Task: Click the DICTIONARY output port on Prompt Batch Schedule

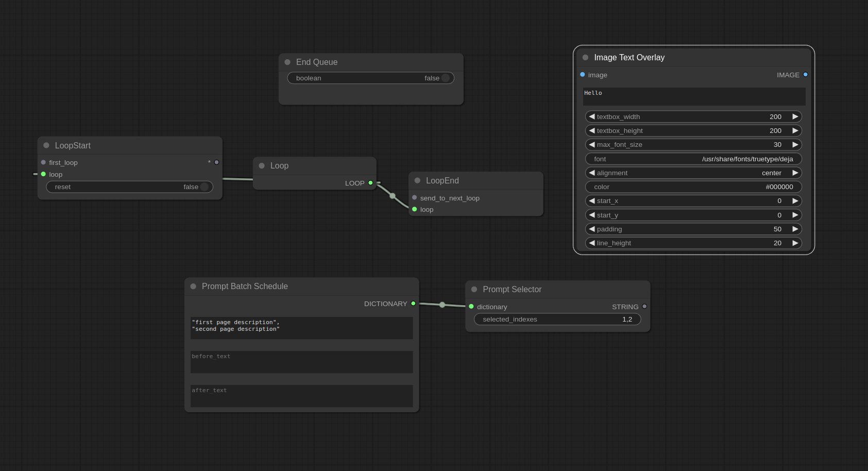Action: (x=413, y=304)
